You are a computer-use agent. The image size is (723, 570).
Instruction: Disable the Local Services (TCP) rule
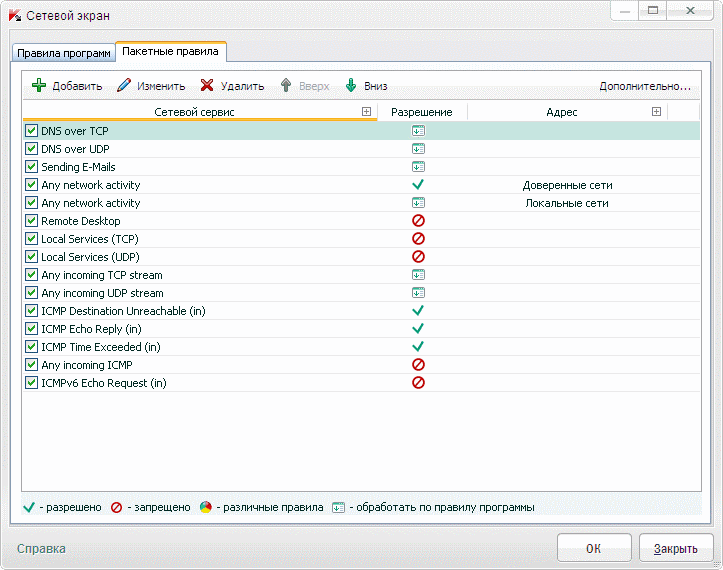coord(31,239)
